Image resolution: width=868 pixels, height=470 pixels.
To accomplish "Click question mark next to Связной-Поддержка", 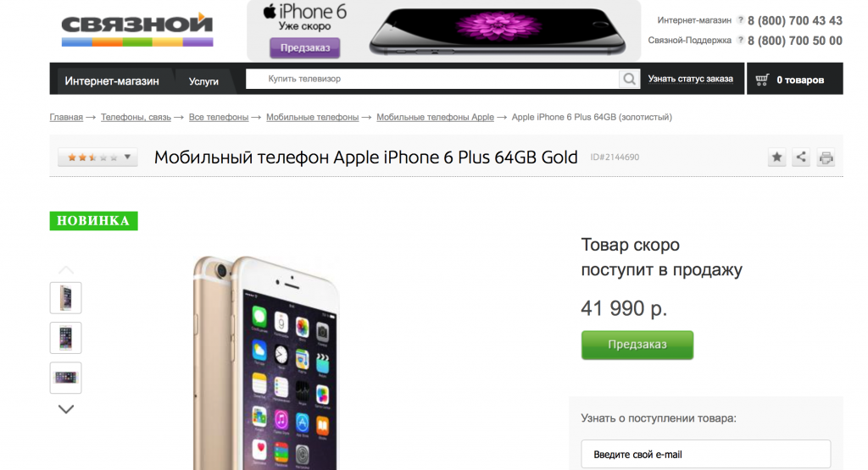I will tap(740, 40).
